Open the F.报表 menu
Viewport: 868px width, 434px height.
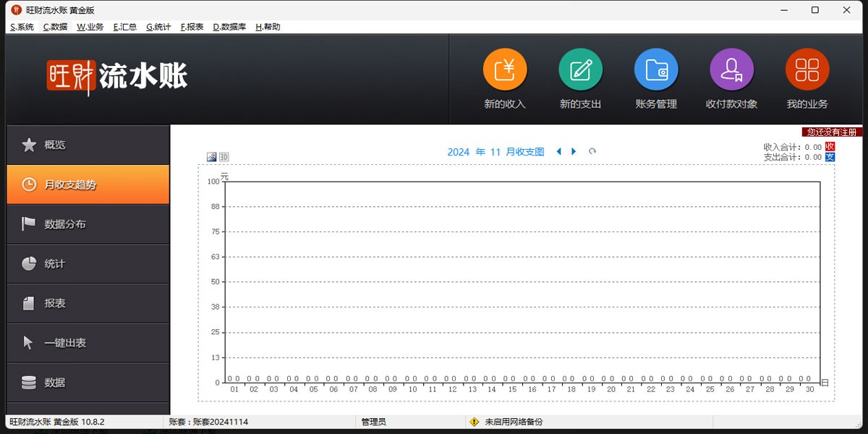point(192,27)
